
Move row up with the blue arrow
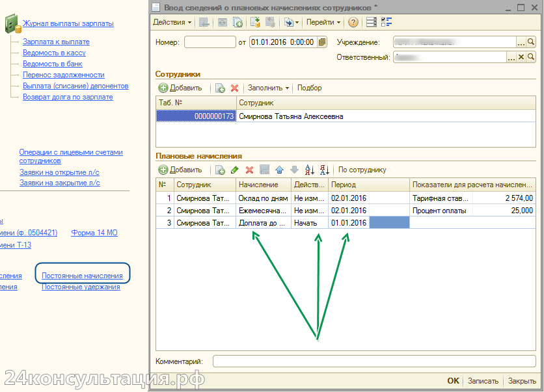coord(279,170)
